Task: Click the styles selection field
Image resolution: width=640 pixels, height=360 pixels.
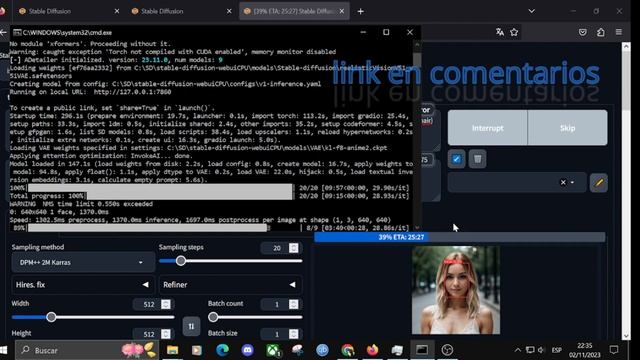Action: (x=517, y=182)
